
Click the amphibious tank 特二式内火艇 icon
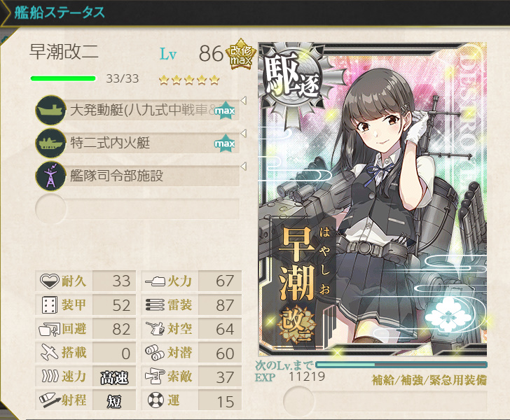click(50, 143)
